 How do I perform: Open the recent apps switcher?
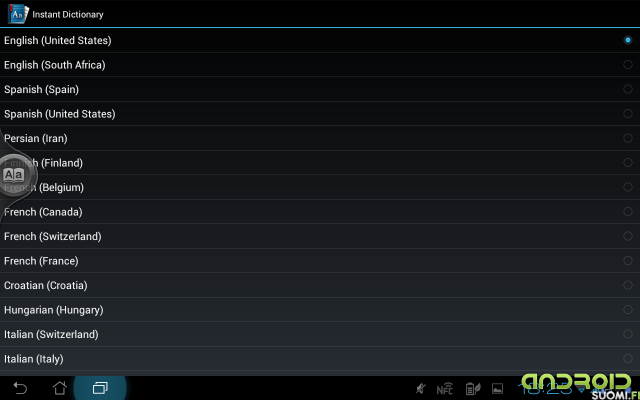[x=100, y=388]
